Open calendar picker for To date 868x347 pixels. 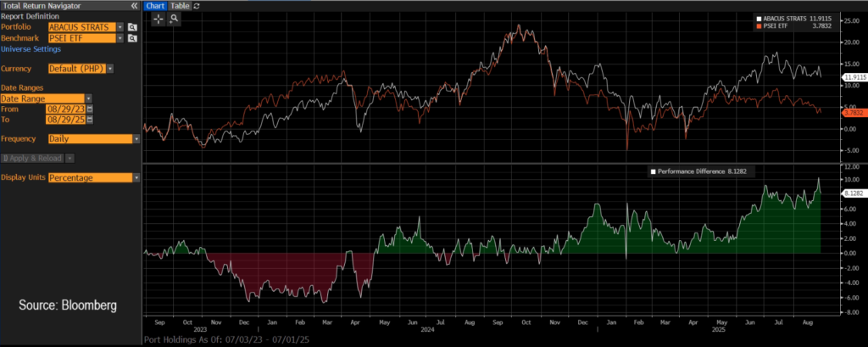[x=90, y=120]
